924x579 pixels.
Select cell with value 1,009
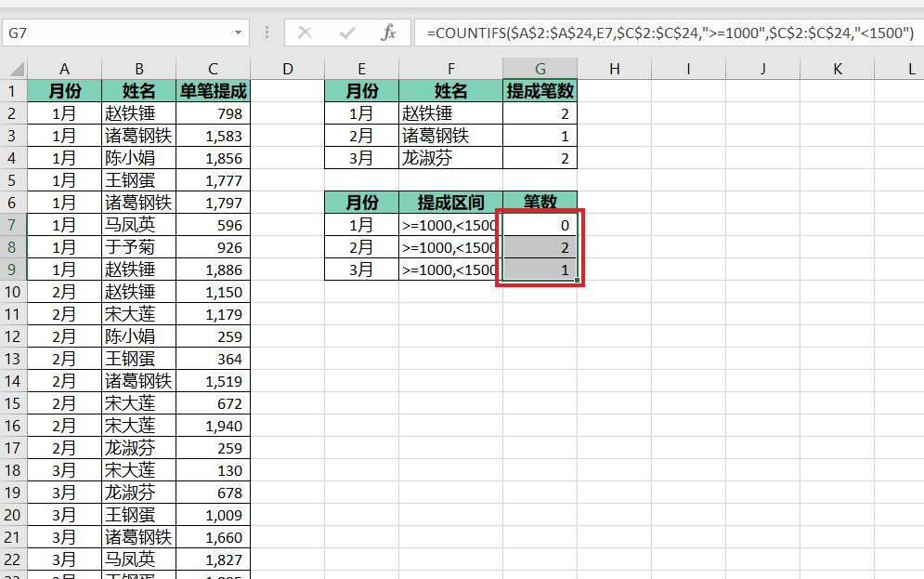click(x=214, y=515)
